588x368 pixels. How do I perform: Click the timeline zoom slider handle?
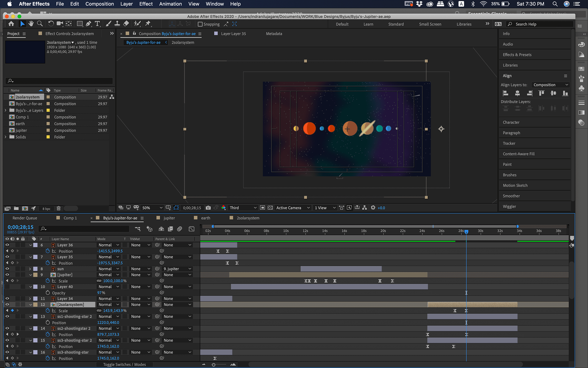[213, 365]
